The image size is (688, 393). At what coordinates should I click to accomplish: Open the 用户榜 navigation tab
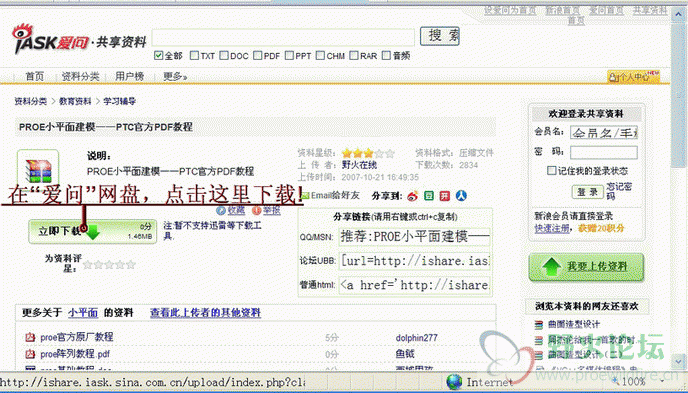(x=129, y=77)
